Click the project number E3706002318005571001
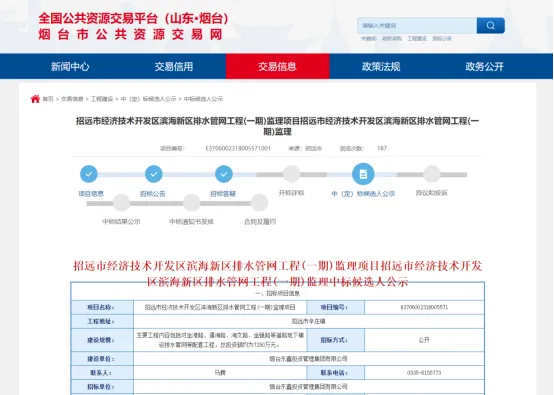Image resolution: width=554 pixels, height=395 pixels. pos(238,148)
